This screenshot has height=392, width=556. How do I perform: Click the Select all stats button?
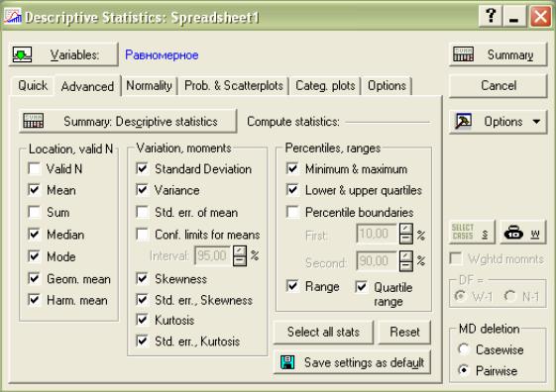click(323, 332)
